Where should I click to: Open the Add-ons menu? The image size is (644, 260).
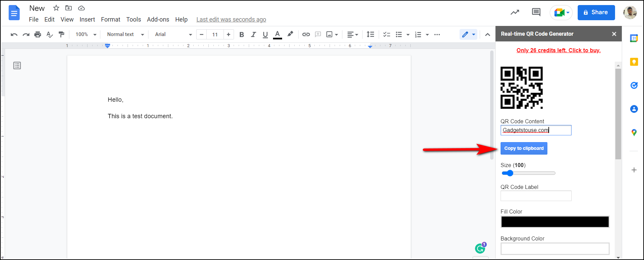point(158,20)
